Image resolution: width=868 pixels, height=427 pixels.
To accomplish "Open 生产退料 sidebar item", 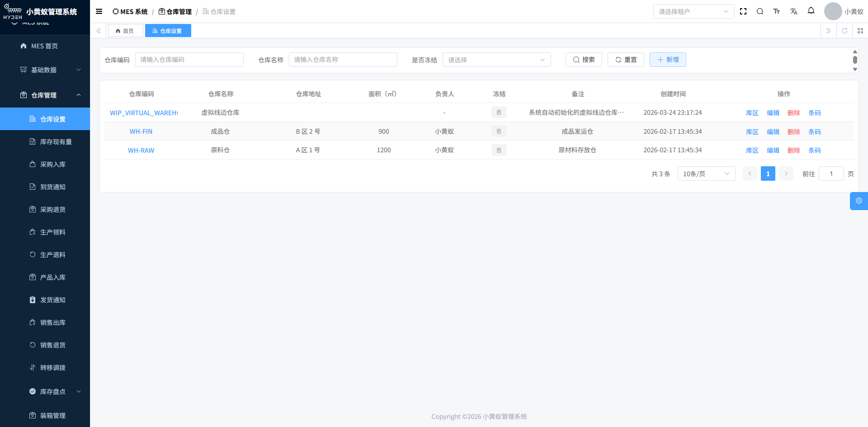I will pos(45,255).
